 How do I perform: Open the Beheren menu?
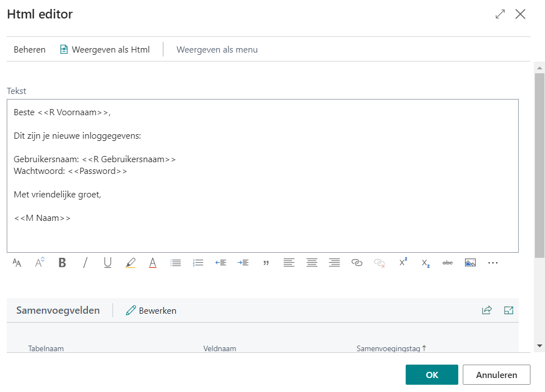30,50
